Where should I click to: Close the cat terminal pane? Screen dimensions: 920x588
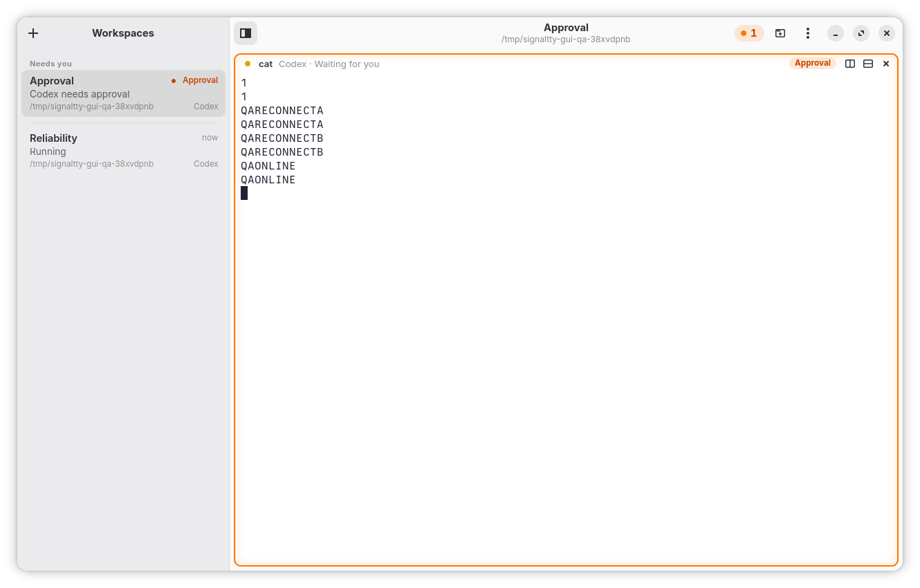click(886, 64)
